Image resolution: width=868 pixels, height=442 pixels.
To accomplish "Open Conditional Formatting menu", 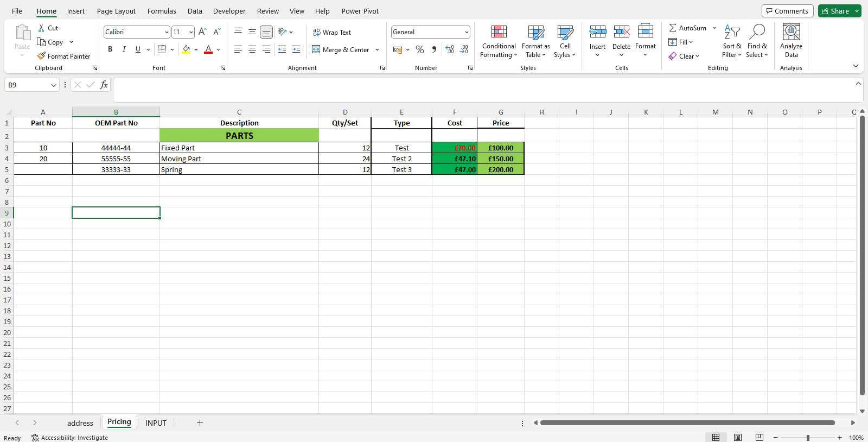I will click(499, 41).
